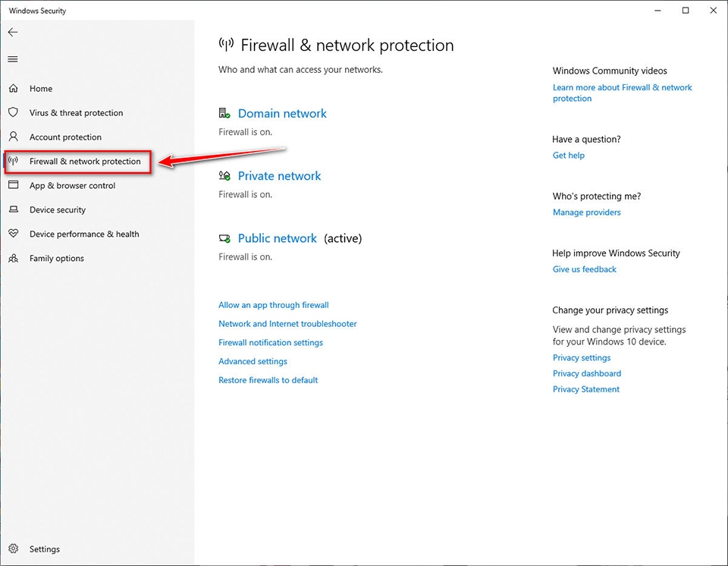Open the Privacy dashboard link
728x566 pixels.
coord(586,373)
